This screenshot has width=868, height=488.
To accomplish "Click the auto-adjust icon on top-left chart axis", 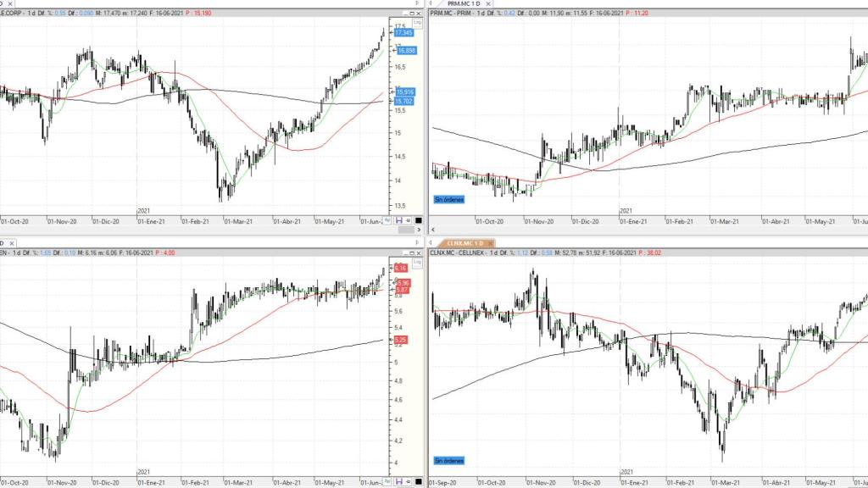I will [387, 219].
